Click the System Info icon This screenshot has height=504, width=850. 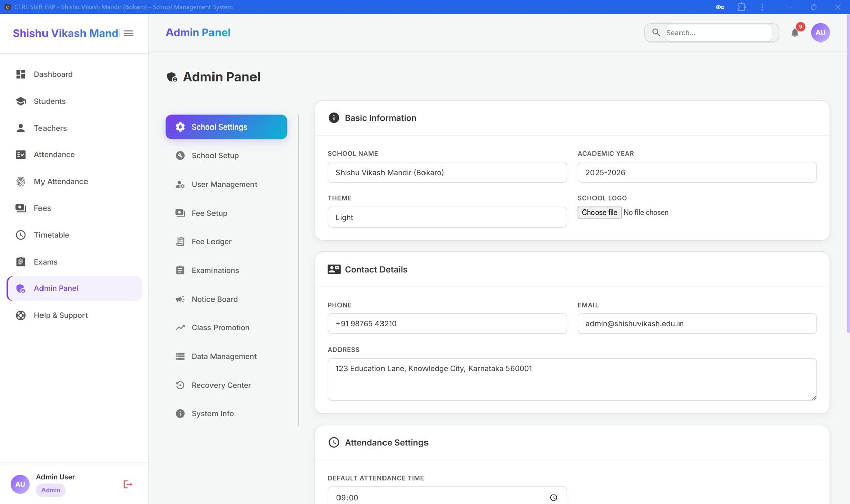coord(180,414)
